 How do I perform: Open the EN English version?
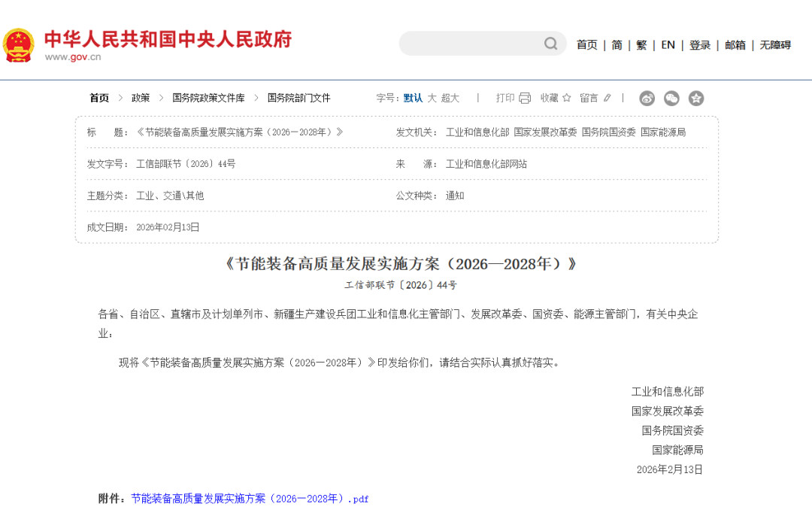[668, 45]
